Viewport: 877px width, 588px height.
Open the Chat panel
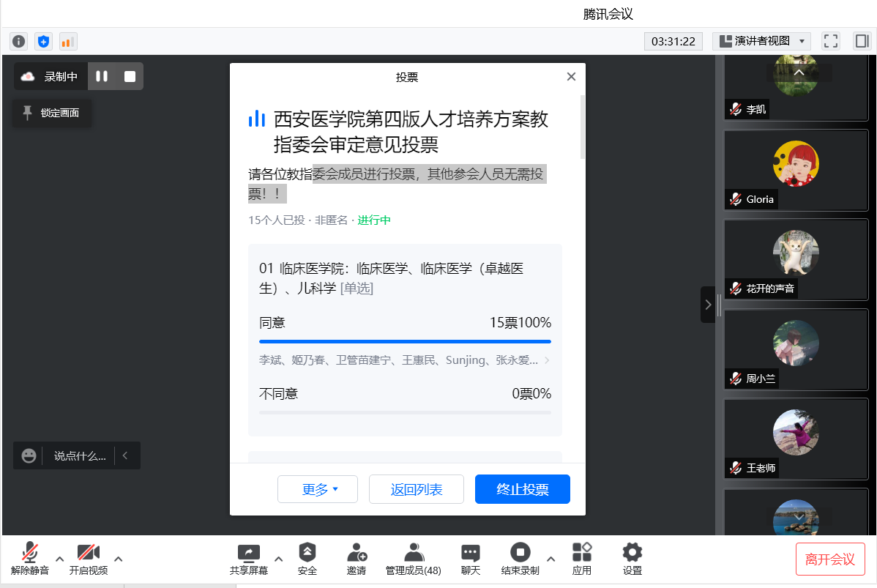coord(470,559)
